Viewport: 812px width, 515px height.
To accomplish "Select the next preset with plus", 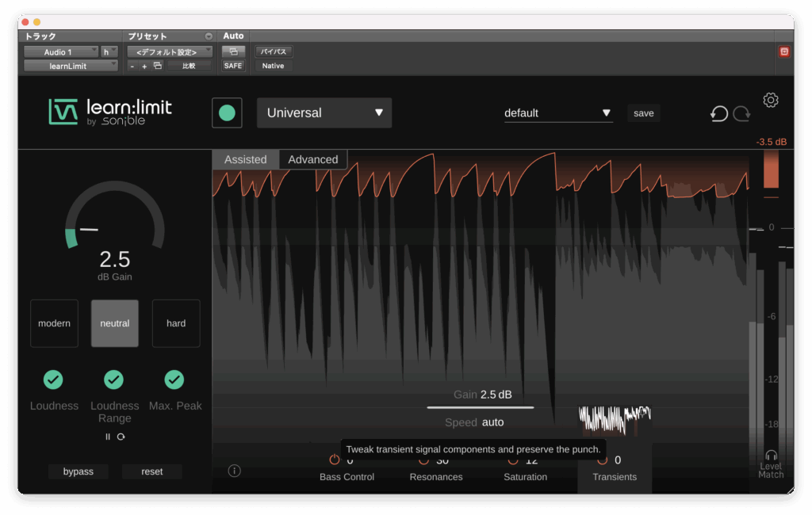I will 144,67.
